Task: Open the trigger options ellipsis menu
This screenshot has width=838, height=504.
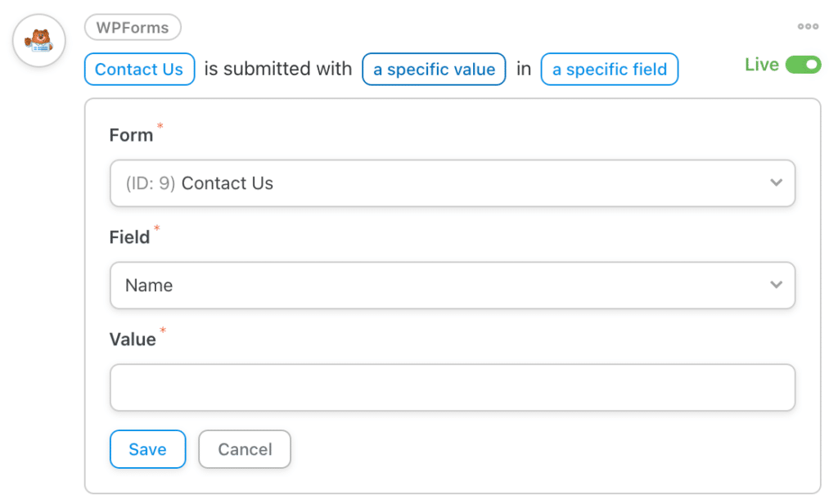Action: coord(808,27)
